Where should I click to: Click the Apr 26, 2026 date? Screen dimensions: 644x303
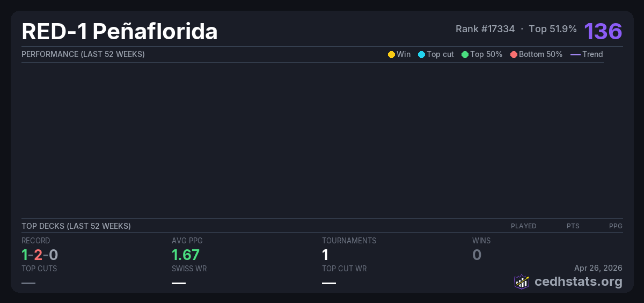pyautogui.click(x=598, y=268)
